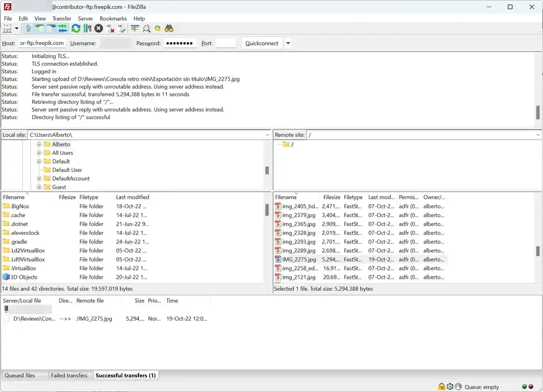Screen dimensions: 543x392
Task: Sort local files by Last modified header
Action: pyautogui.click(x=132, y=197)
